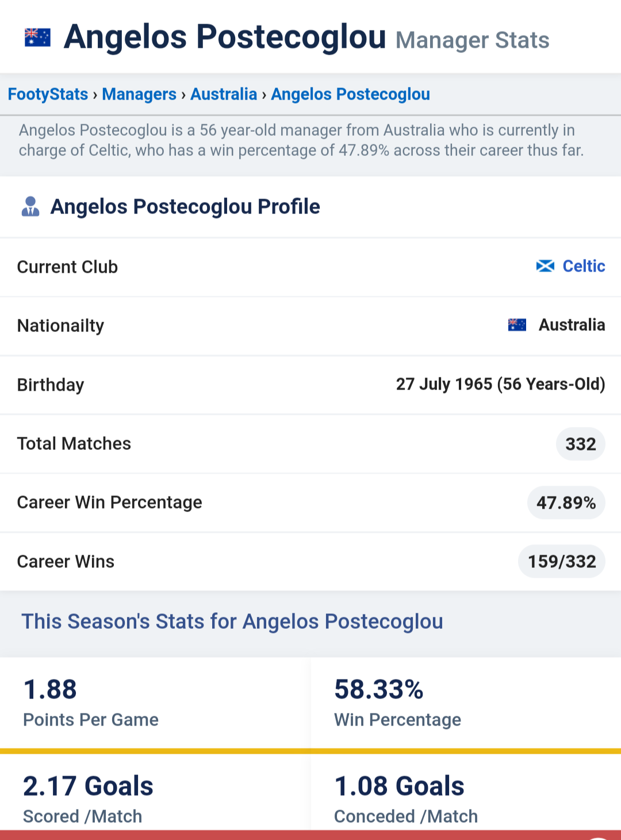
Task: Click the Angelos Postecoglou Profile heading
Action: [185, 207]
